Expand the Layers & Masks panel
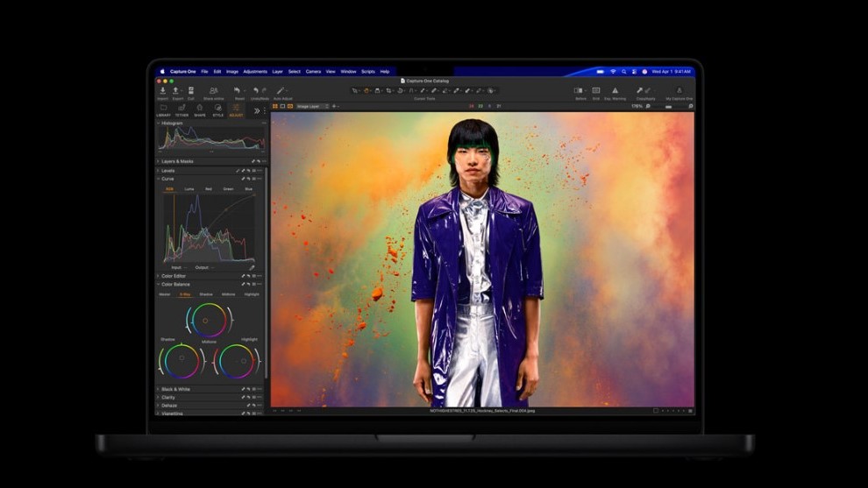868x488 pixels. [x=159, y=161]
